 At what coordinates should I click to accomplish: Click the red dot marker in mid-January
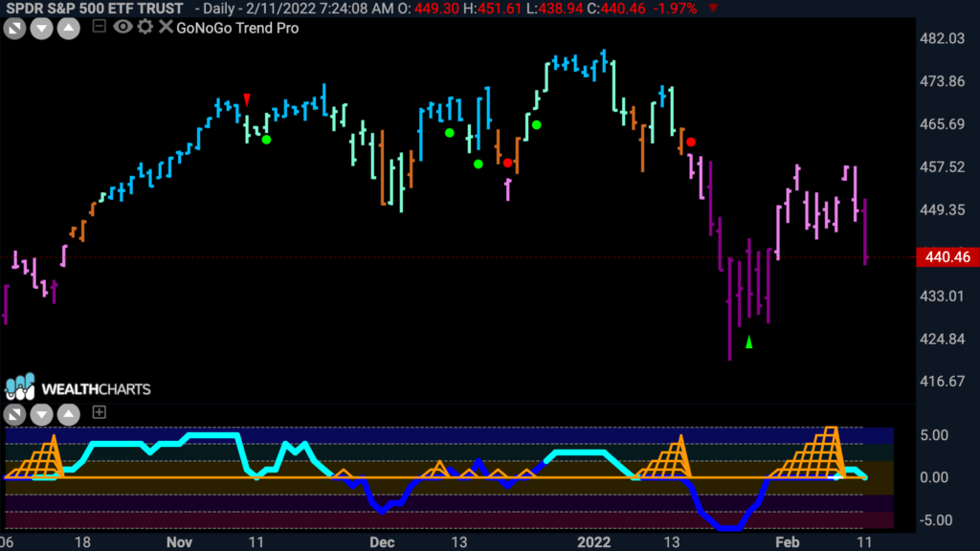coord(691,143)
